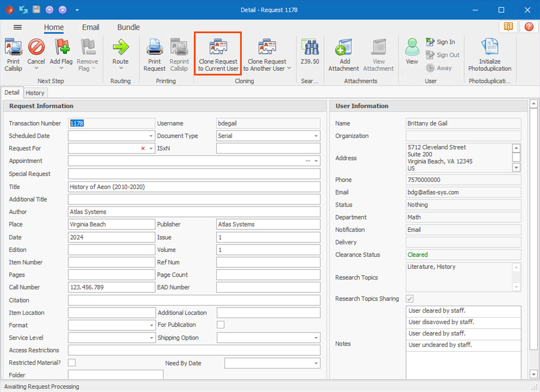This screenshot has height=392, width=540.
Task: Click the save icon in title bar
Action: pyautogui.click(x=36, y=10)
